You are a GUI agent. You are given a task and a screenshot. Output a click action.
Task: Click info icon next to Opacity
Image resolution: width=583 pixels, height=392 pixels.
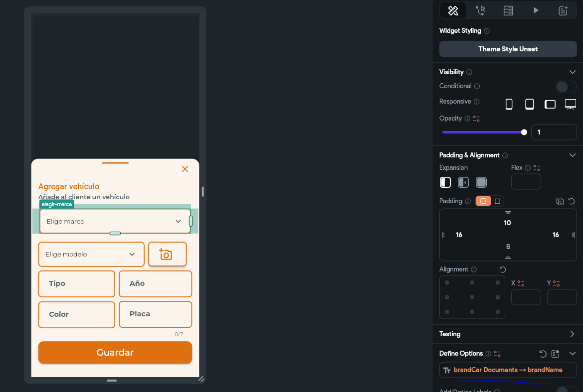pyautogui.click(x=467, y=119)
